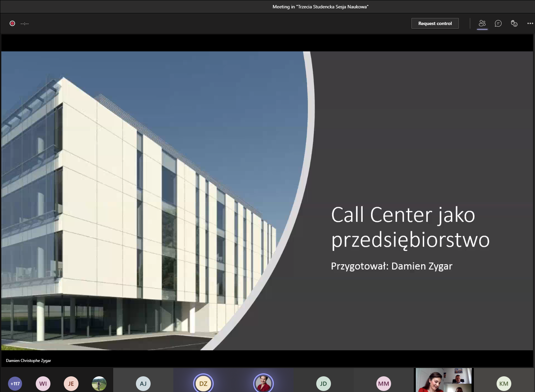This screenshot has width=535, height=392.
Task: Select the WI participant avatar
Action: coord(43,384)
